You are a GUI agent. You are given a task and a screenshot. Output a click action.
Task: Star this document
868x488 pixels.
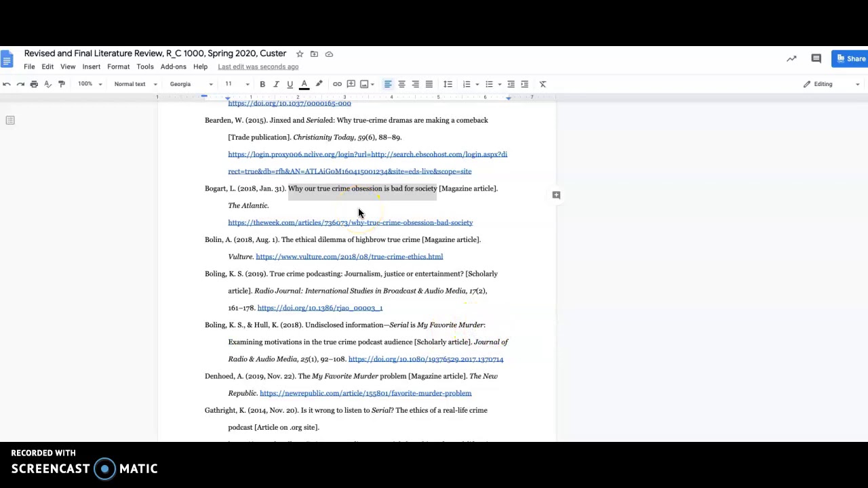click(300, 54)
